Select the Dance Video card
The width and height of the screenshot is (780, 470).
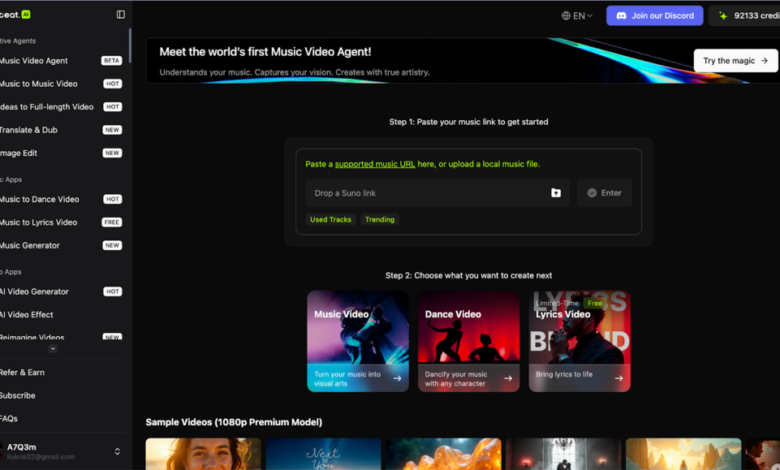tap(469, 341)
